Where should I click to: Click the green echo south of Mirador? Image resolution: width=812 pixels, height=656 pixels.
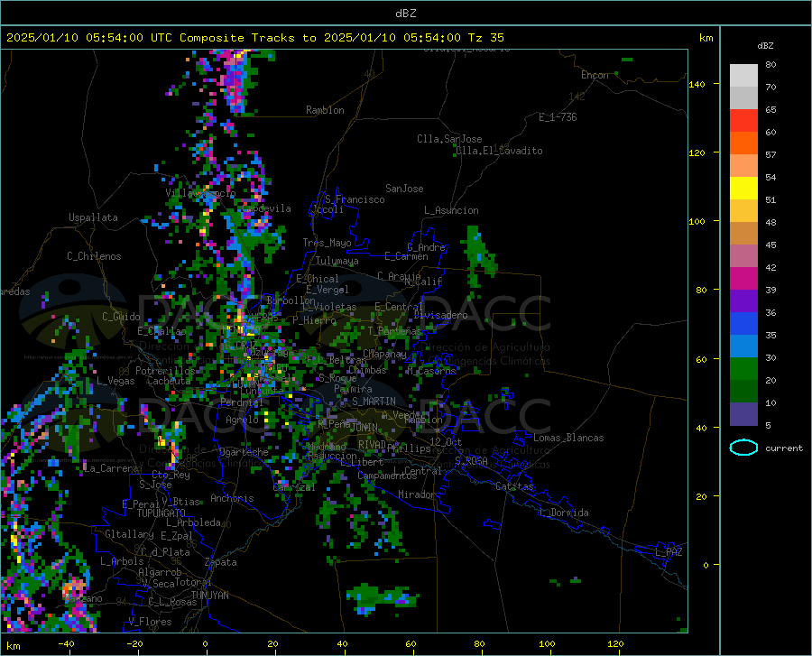coord(383,598)
